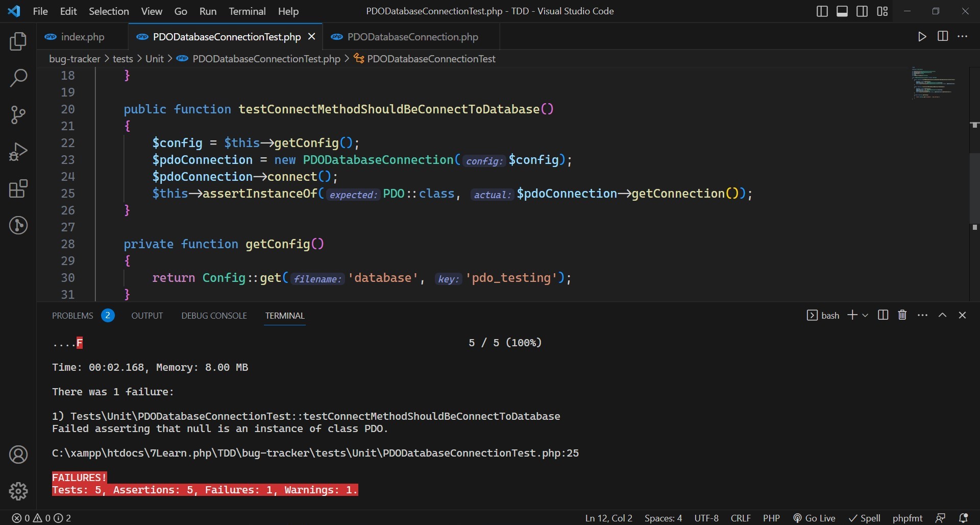Select the PDODatabaseConnectionTest.php tab
This screenshot has height=525, width=980.
click(227, 37)
